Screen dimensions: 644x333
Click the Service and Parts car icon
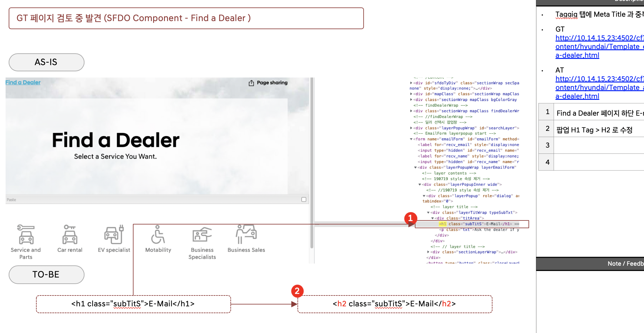(x=26, y=235)
